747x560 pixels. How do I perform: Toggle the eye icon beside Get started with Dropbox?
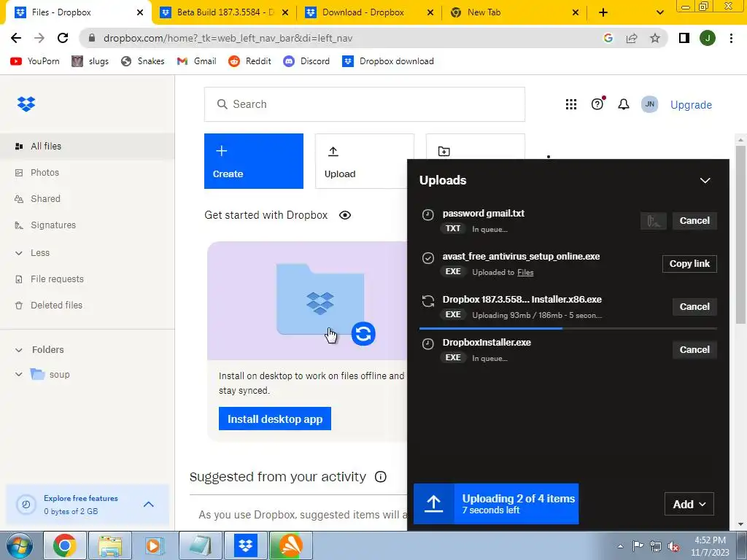[345, 215]
